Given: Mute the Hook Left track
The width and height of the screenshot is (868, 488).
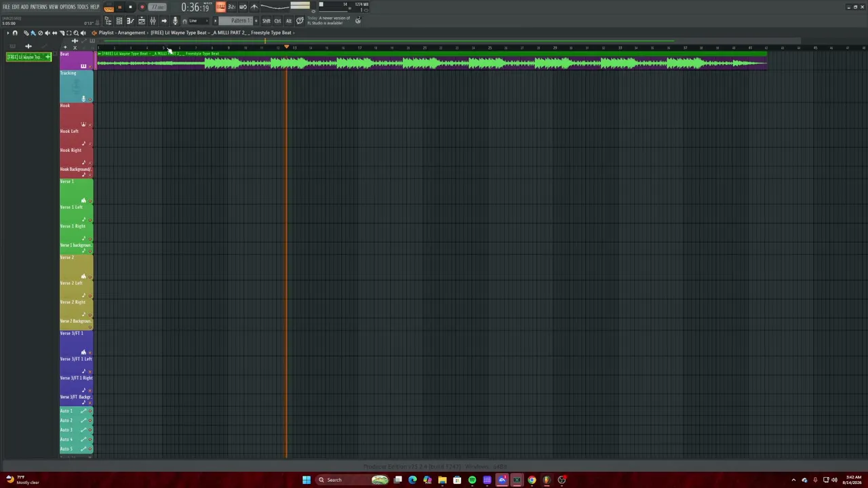Looking at the screenshot, I should [90, 144].
